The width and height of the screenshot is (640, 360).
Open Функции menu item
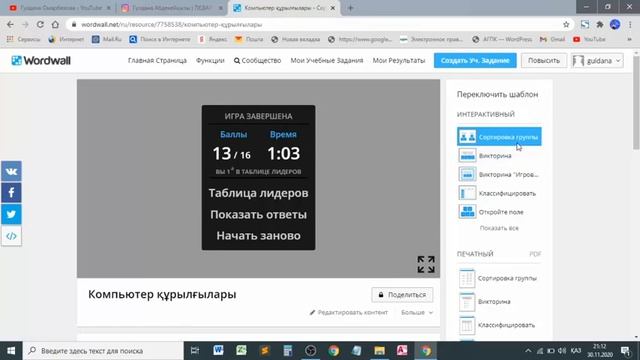coord(210,60)
